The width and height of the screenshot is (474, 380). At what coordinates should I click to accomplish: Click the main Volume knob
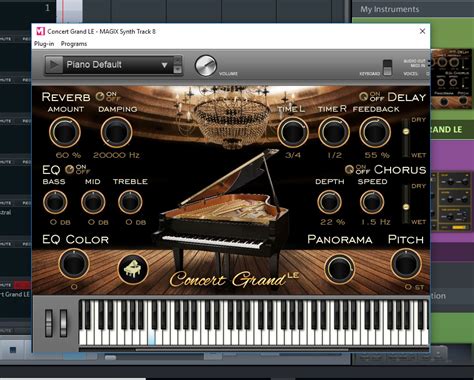point(206,66)
